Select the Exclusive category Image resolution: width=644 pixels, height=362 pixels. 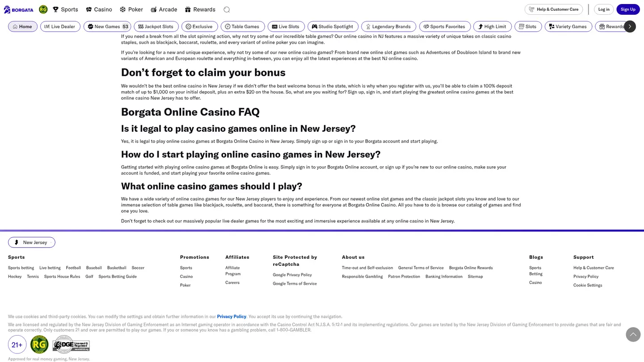(199, 26)
